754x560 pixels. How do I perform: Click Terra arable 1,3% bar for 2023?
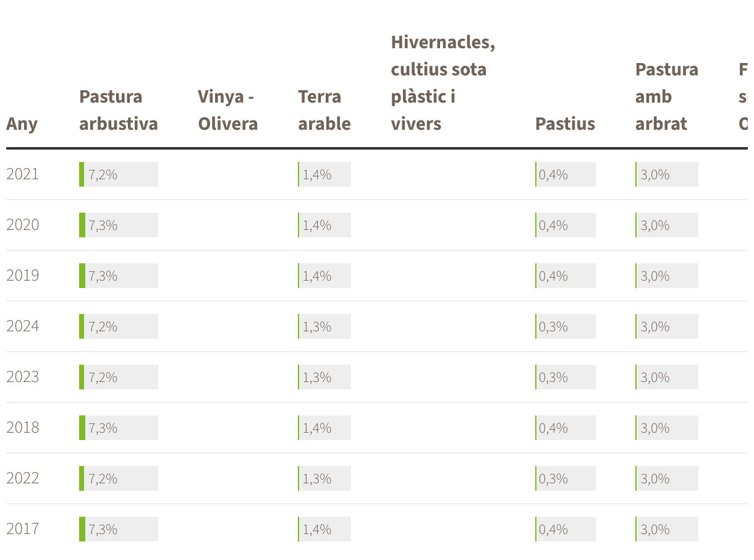click(x=324, y=377)
